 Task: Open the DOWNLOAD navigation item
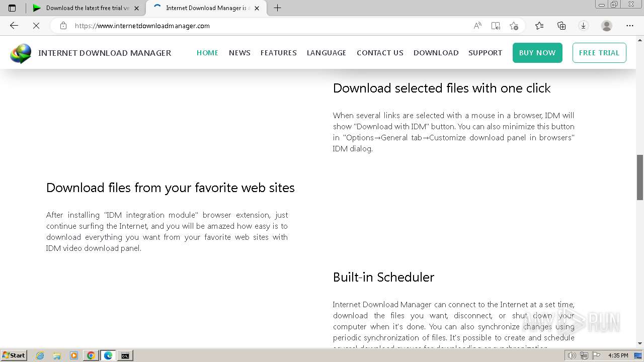[436, 53]
